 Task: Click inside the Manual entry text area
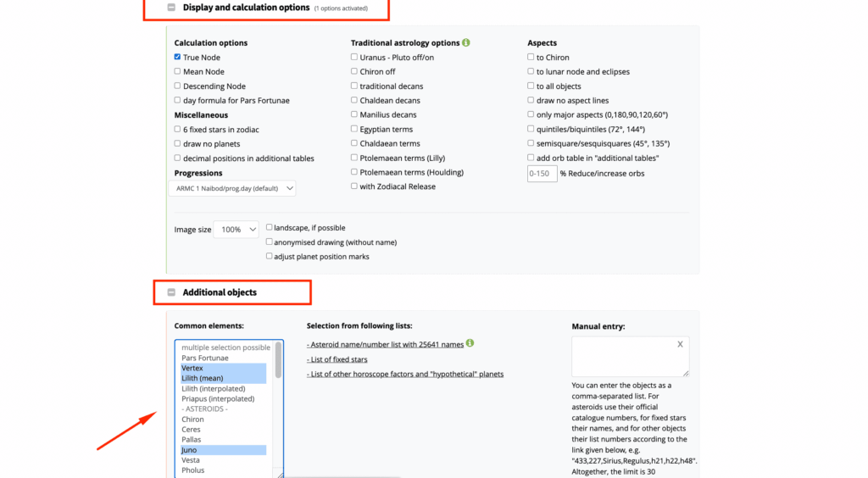click(x=630, y=356)
